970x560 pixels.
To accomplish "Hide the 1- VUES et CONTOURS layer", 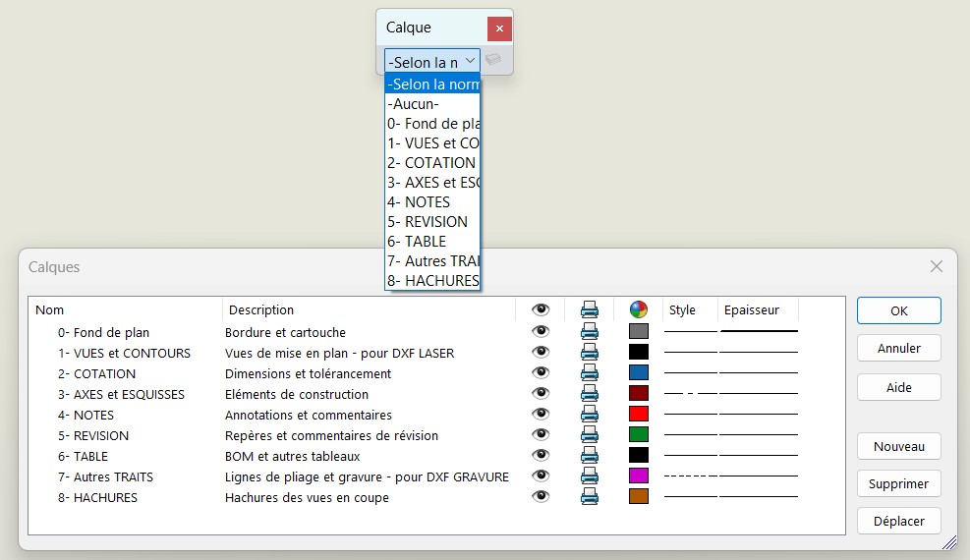I will (541, 353).
